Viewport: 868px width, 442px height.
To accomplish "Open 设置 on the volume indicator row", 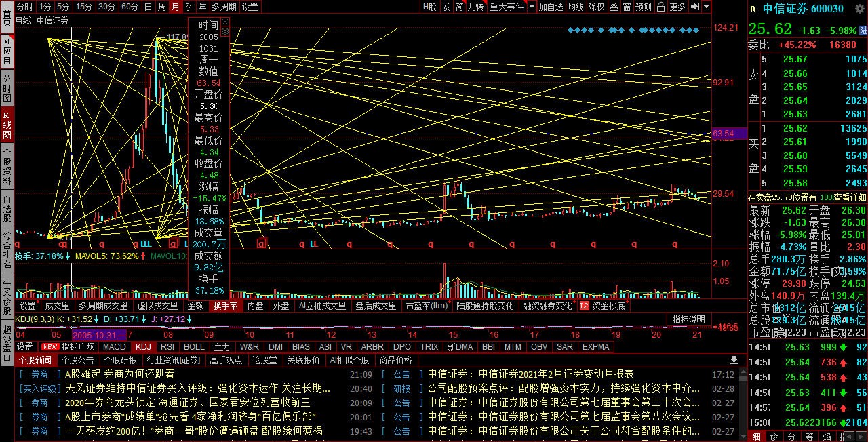I will (x=27, y=306).
